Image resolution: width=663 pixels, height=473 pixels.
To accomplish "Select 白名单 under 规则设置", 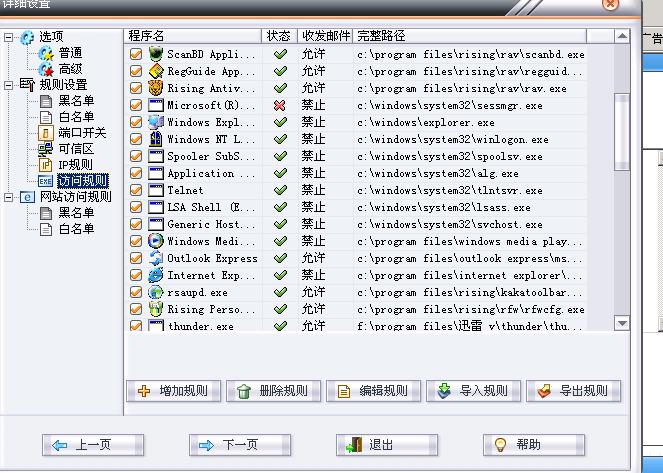I will tap(76, 117).
